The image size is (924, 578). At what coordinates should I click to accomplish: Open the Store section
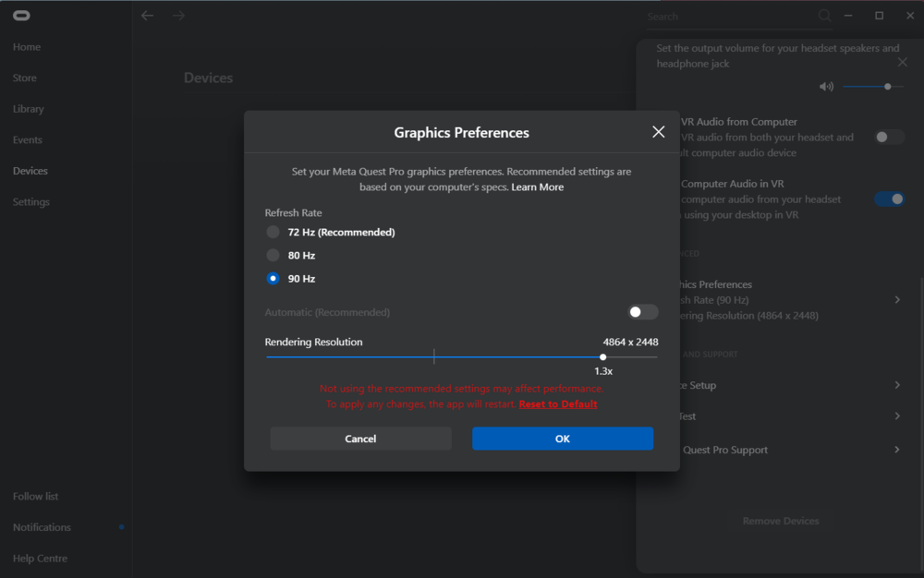pyautogui.click(x=25, y=78)
